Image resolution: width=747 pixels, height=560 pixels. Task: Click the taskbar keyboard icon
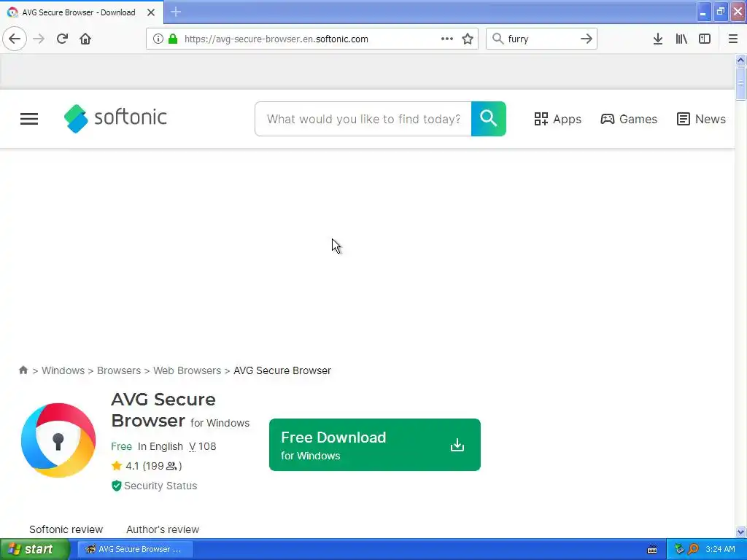click(x=652, y=550)
